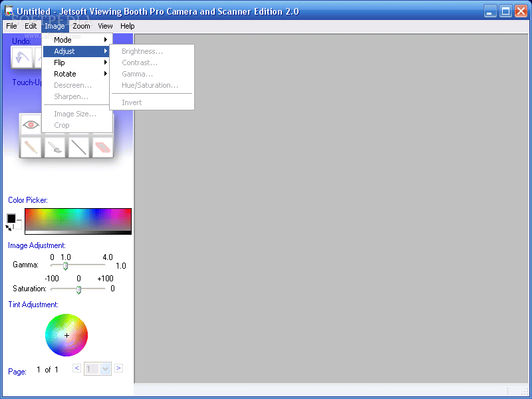Choose Descreen... from Image menu
Image resolution: width=532 pixels, height=399 pixels.
77,85
